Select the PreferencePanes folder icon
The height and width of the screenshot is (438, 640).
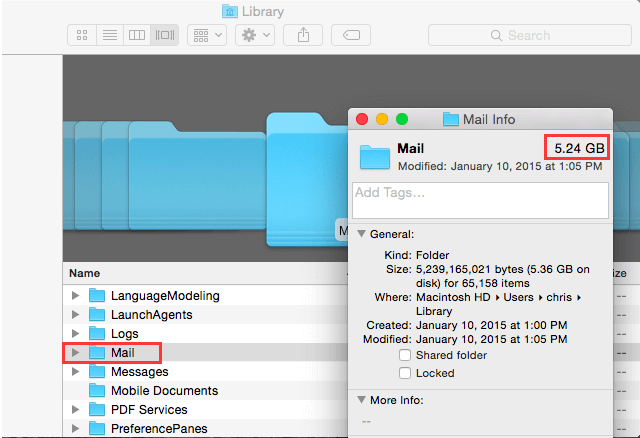coord(97,428)
